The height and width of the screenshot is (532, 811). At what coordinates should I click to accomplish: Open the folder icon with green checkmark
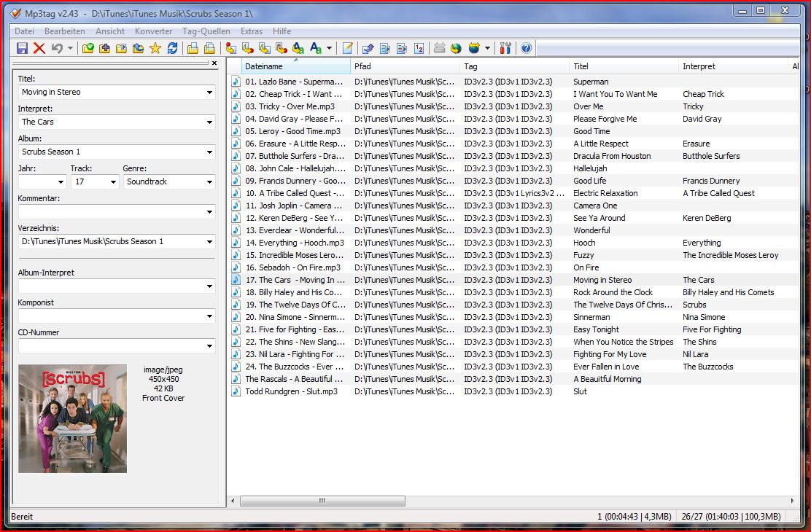click(88, 48)
